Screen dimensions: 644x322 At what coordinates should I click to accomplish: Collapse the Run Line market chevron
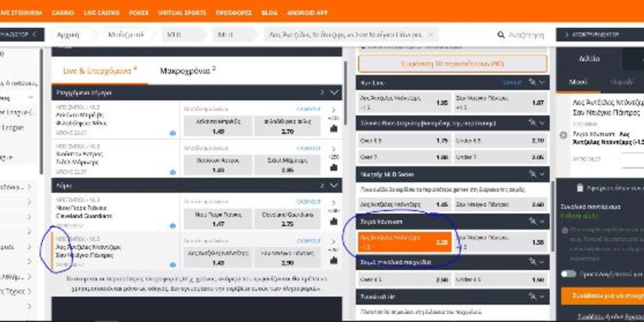tap(542, 82)
